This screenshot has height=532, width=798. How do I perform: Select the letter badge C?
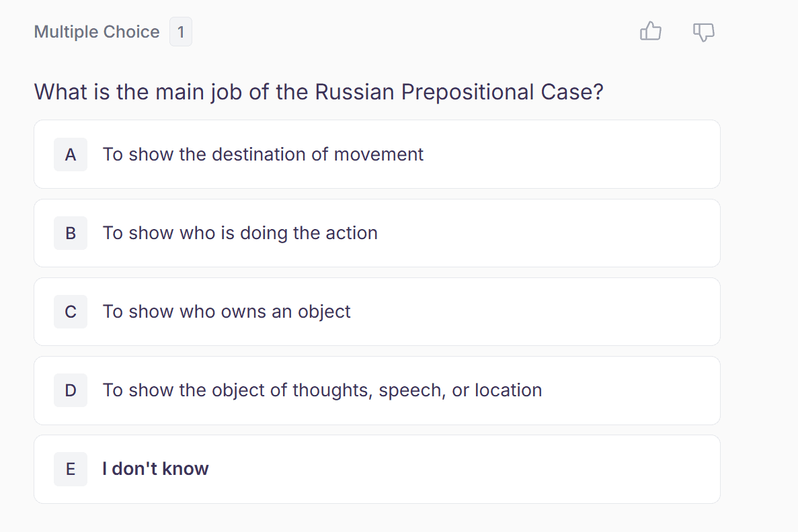point(70,312)
